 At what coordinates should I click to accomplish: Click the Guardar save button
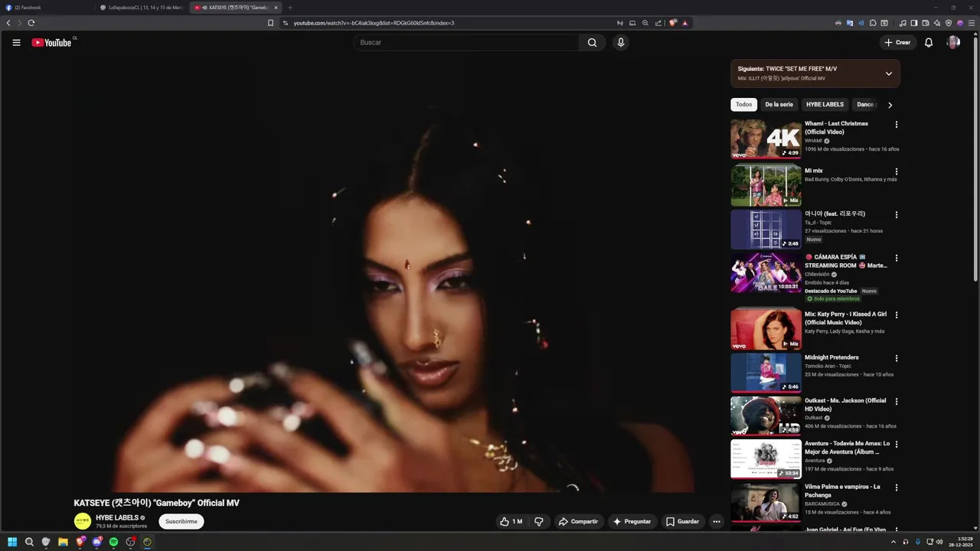[x=682, y=522]
